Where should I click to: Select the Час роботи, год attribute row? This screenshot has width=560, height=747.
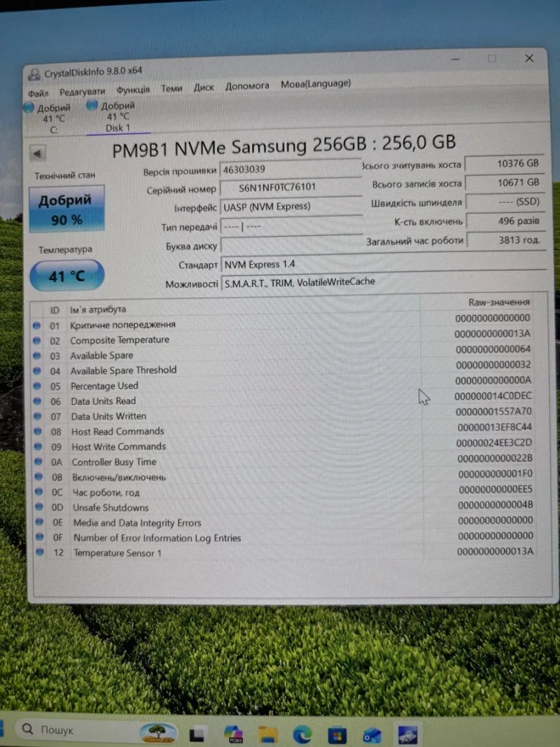click(x=285, y=491)
